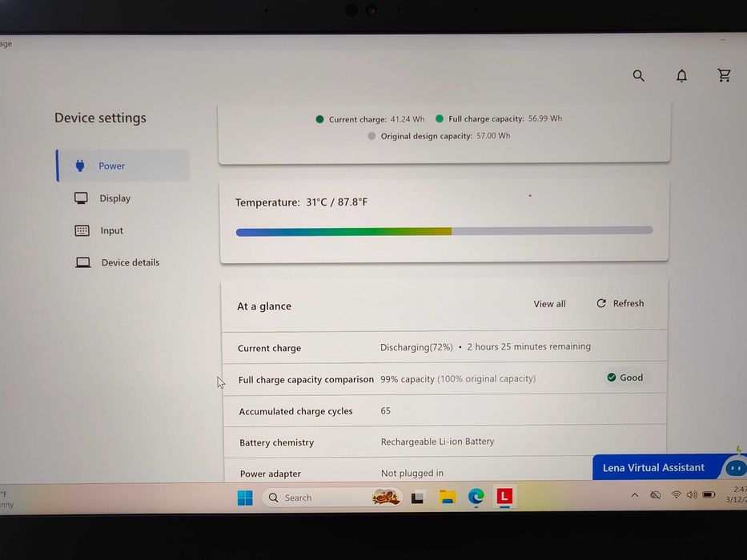Click the taskbar Search box

(x=331, y=498)
